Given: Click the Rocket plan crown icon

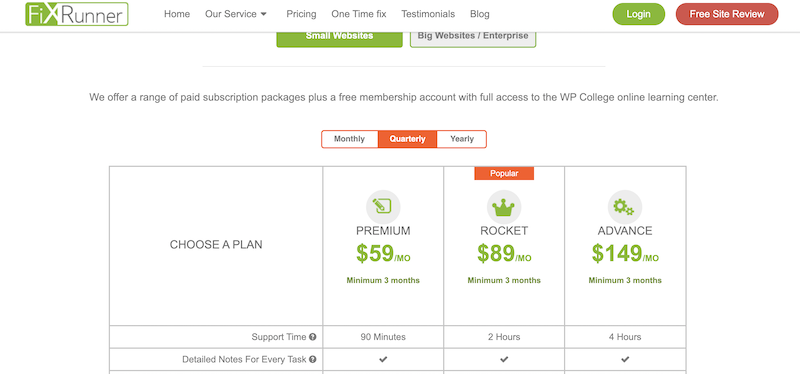Looking at the screenshot, I should [x=504, y=207].
